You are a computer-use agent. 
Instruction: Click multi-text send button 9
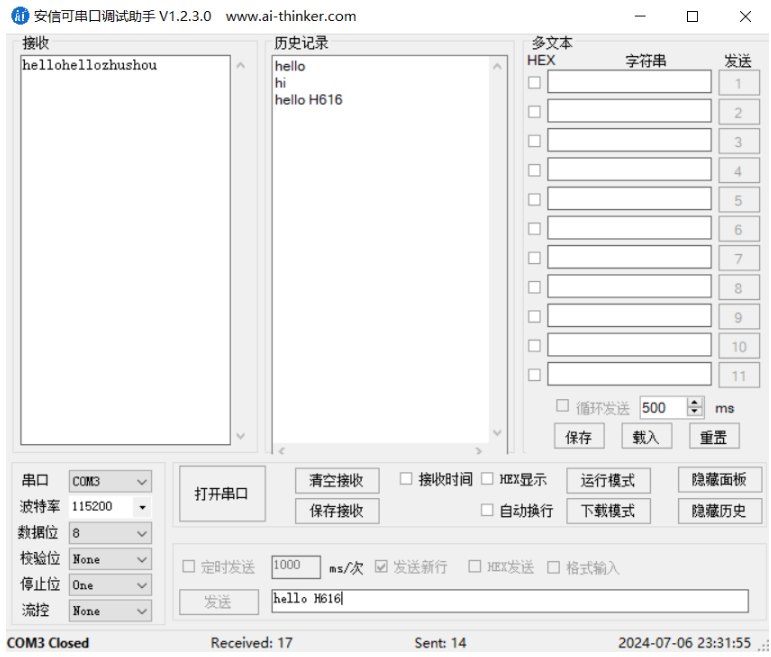coord(739,317)
